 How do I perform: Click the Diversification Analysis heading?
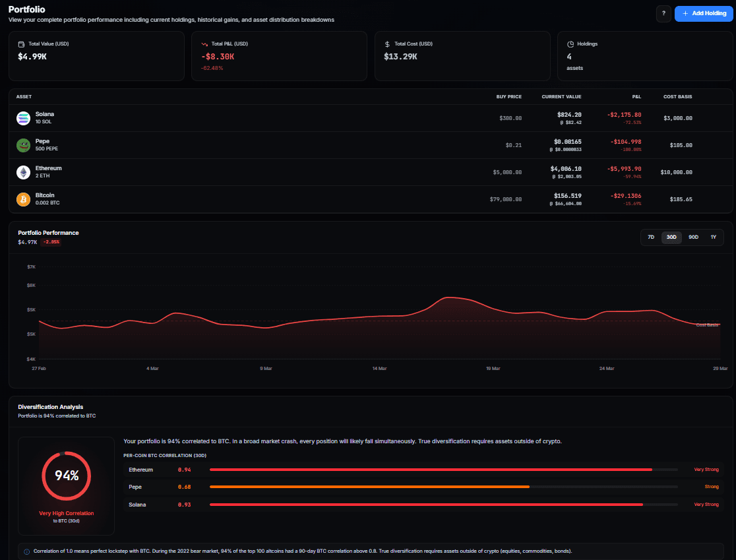(50, 407)
